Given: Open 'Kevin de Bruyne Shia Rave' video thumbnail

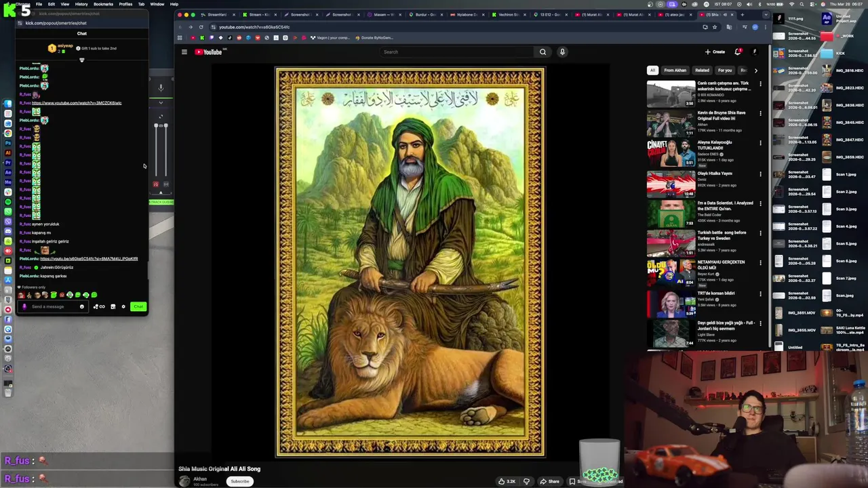Looking at the screenshot, I should pos(671,123).
